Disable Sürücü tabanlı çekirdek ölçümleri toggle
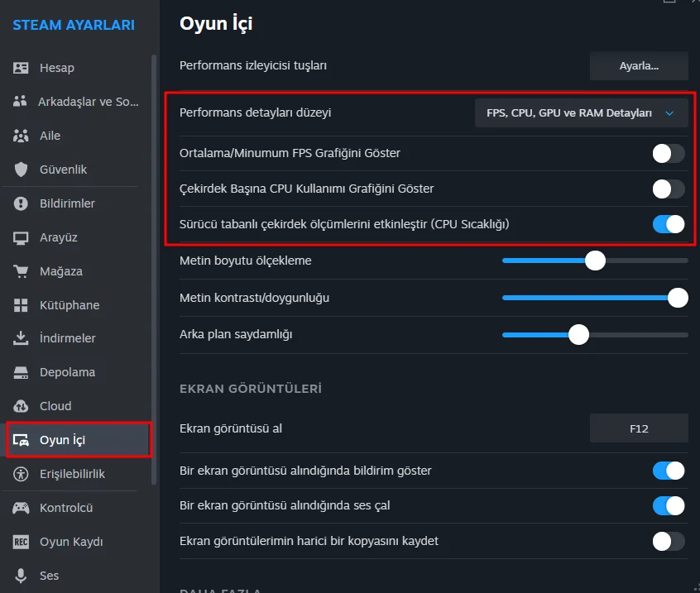The image size is (700, 593). [x=669, y=224]
